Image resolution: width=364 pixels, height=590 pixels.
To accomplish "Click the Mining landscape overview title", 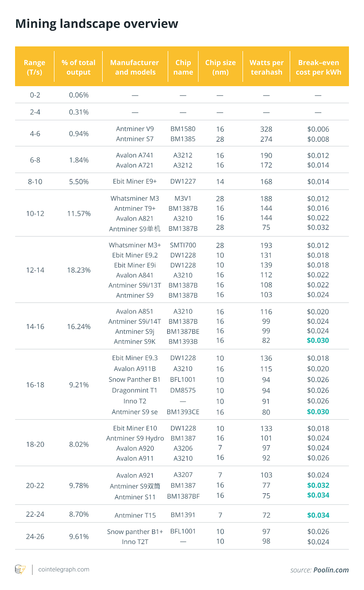I will (x=97, y=24).
